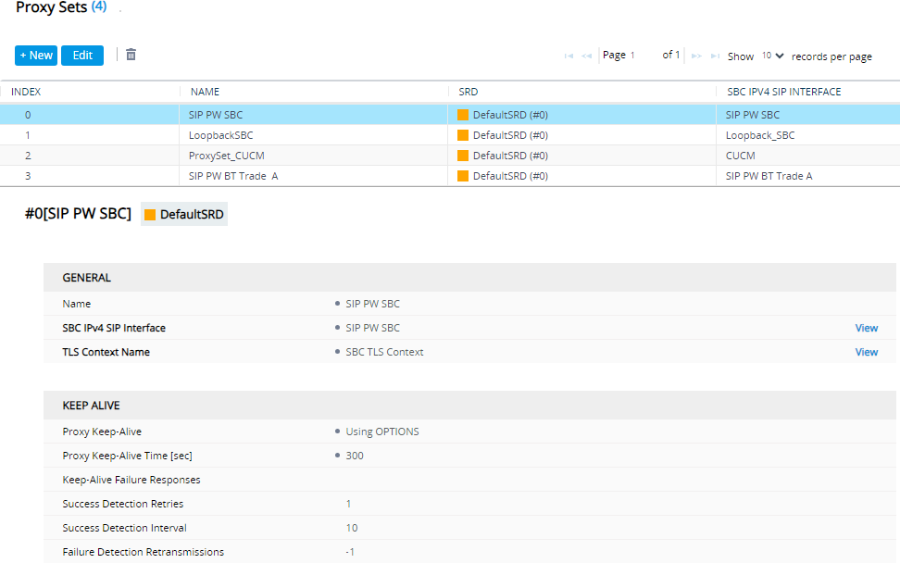The height and width of the screenshot is (588, 900).
Task: View the TLS Context Name link
Action: [x=866, y=352]
